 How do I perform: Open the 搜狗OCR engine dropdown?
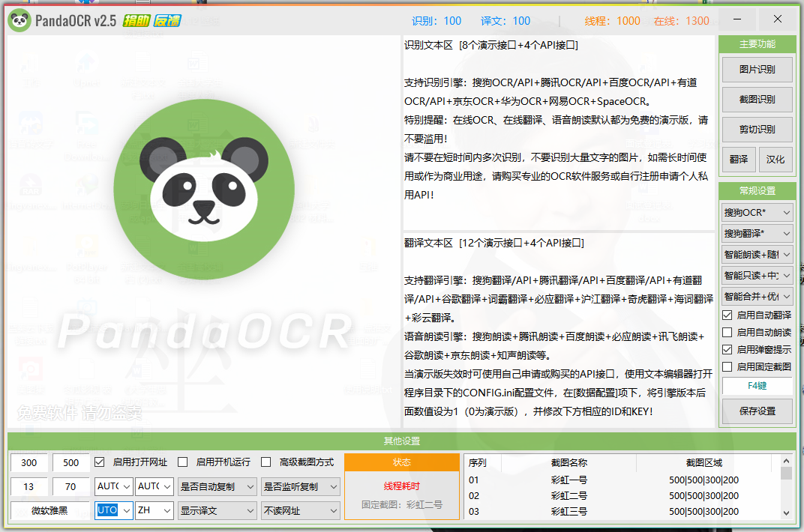757,212
